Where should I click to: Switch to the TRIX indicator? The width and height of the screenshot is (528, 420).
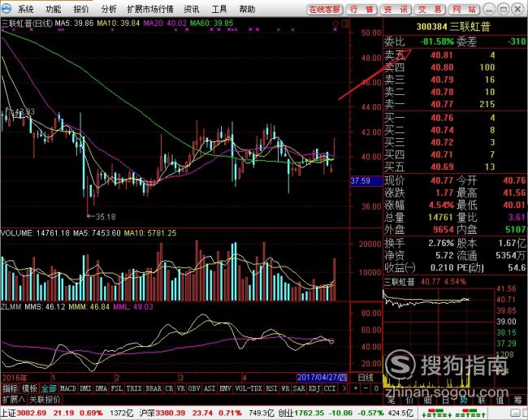tap(134, 388)
